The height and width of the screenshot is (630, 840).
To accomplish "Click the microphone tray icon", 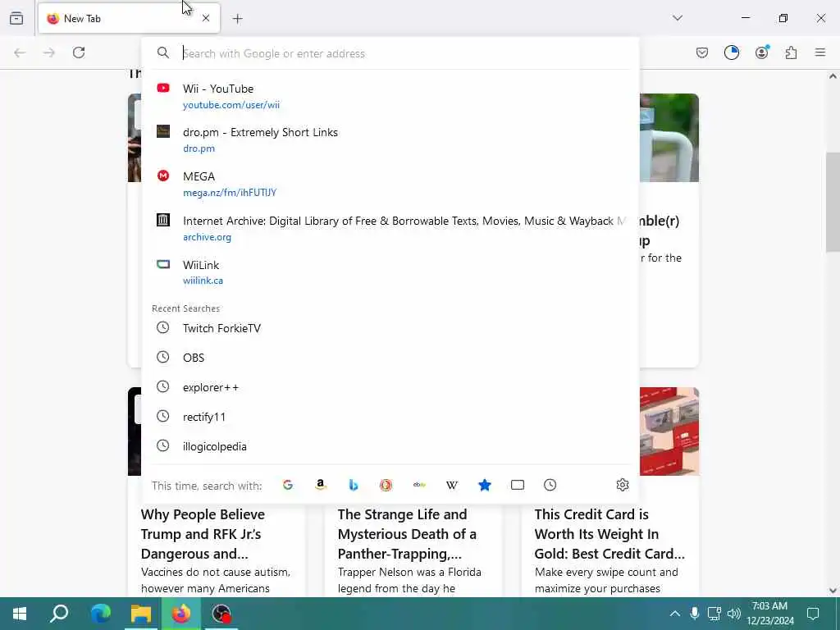I will pyautogui.click(x=694, y=614).
